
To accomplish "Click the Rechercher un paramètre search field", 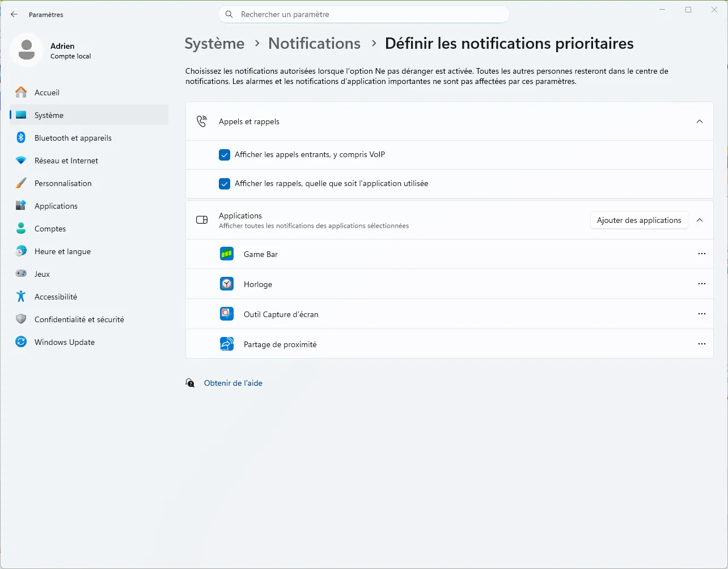I will (364, 15).
